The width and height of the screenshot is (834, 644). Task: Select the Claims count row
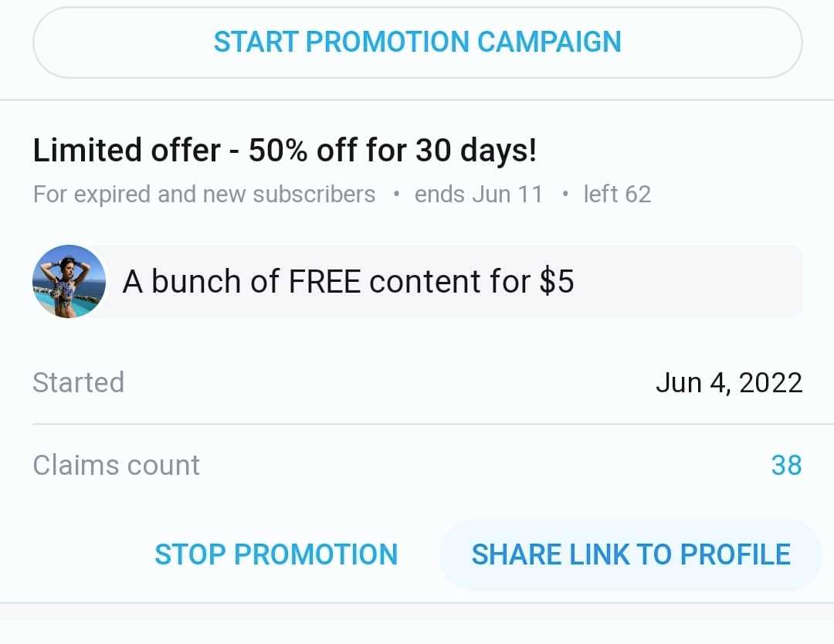[417, 465]
